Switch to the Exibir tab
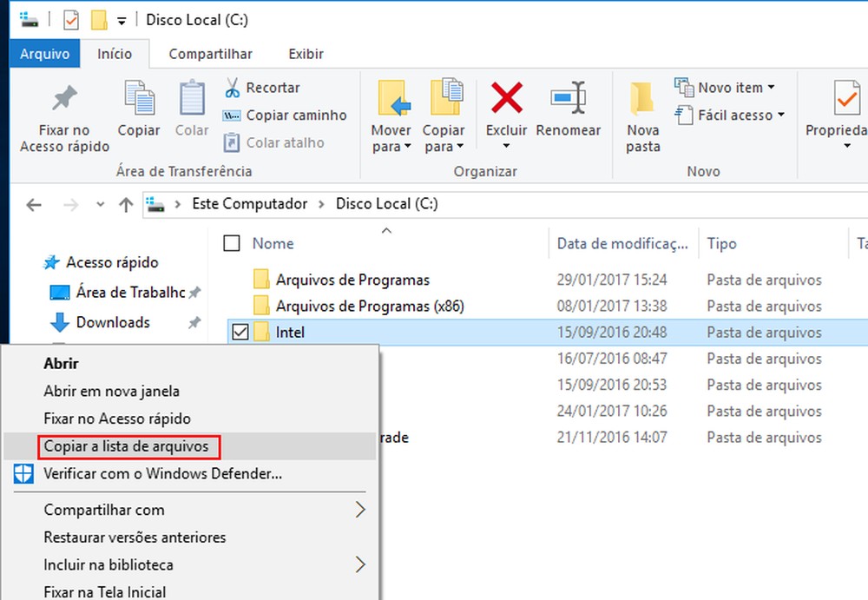This screenshot has height=600, width=868. pos(306,54)
